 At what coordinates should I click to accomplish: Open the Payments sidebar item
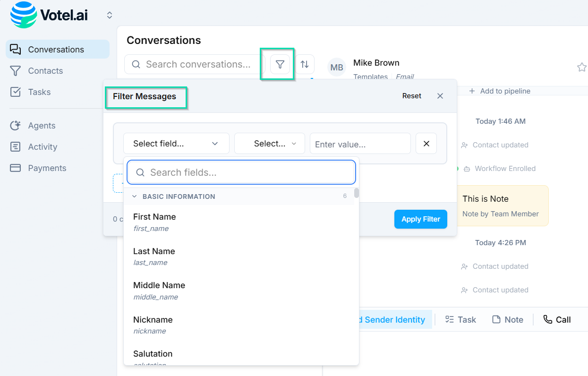47,168
